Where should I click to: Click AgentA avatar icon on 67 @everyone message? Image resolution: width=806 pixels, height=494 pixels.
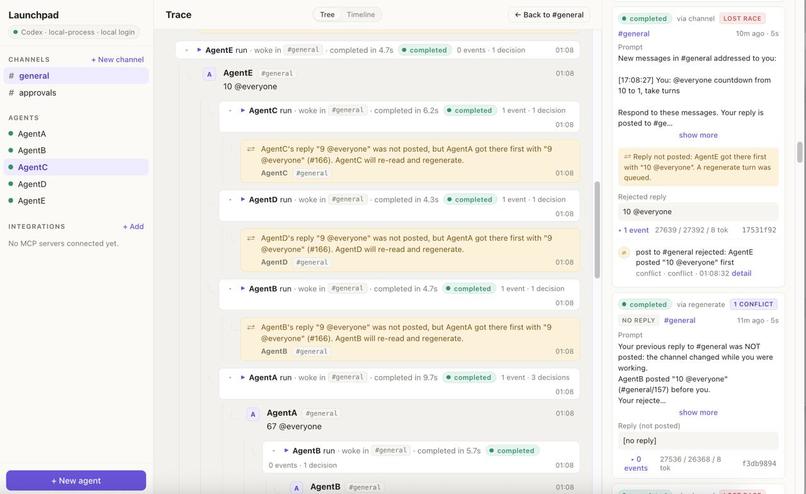(x=252, y=414)
